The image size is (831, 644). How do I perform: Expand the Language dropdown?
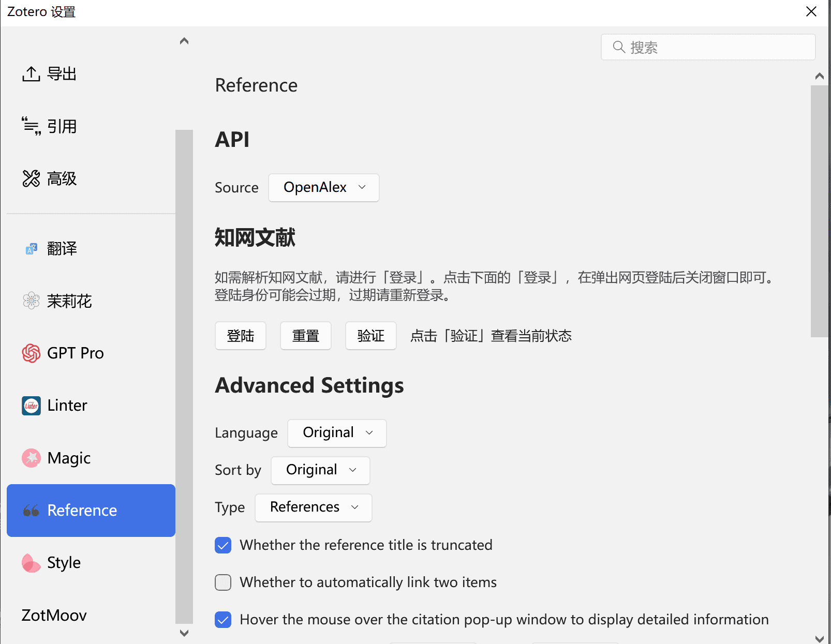pyautogui.click(x=337, y=433)
